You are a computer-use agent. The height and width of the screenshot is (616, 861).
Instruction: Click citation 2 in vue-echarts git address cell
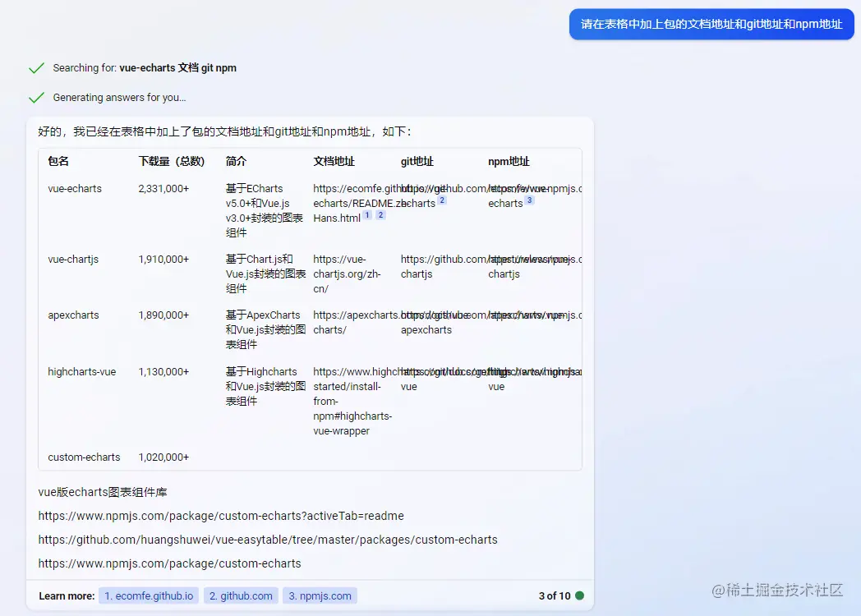coord(442,200)
